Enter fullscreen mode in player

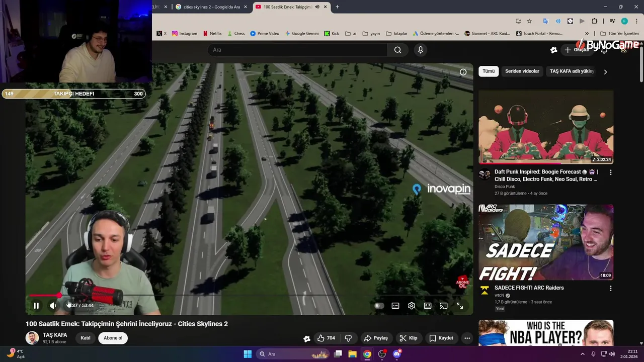[460, 306]
